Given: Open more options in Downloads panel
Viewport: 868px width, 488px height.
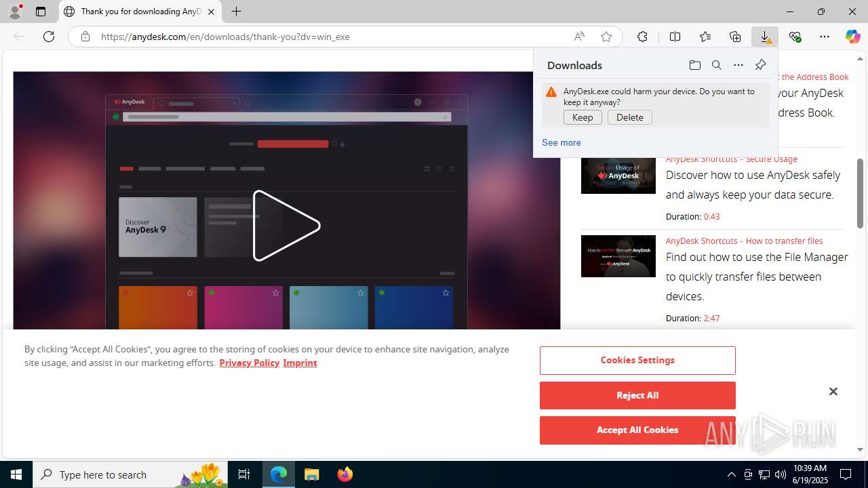Looking at the screenshot, I should 738,65.
